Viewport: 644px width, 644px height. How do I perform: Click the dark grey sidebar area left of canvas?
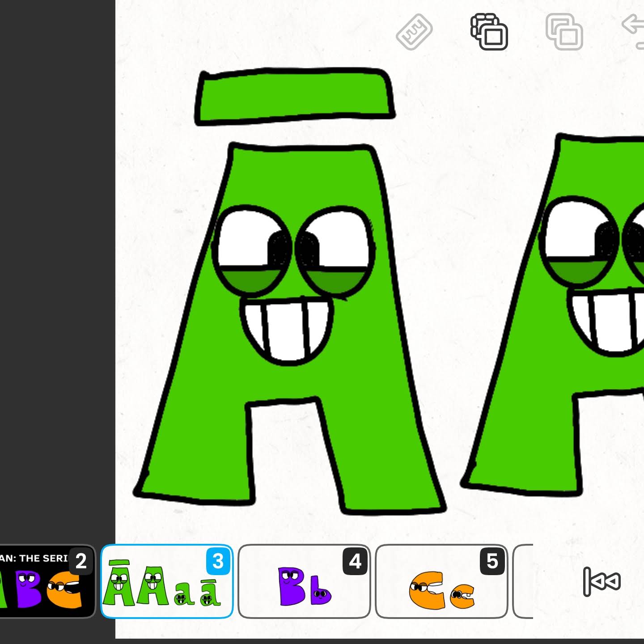coord(57,268)
